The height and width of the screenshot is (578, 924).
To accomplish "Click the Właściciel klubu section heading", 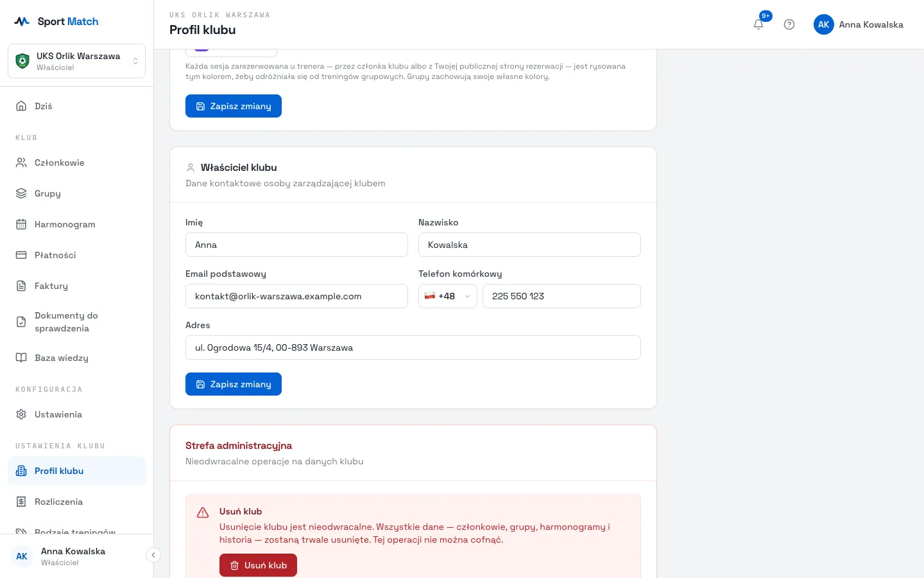I will pyautogui.click(x=239, y=168).
